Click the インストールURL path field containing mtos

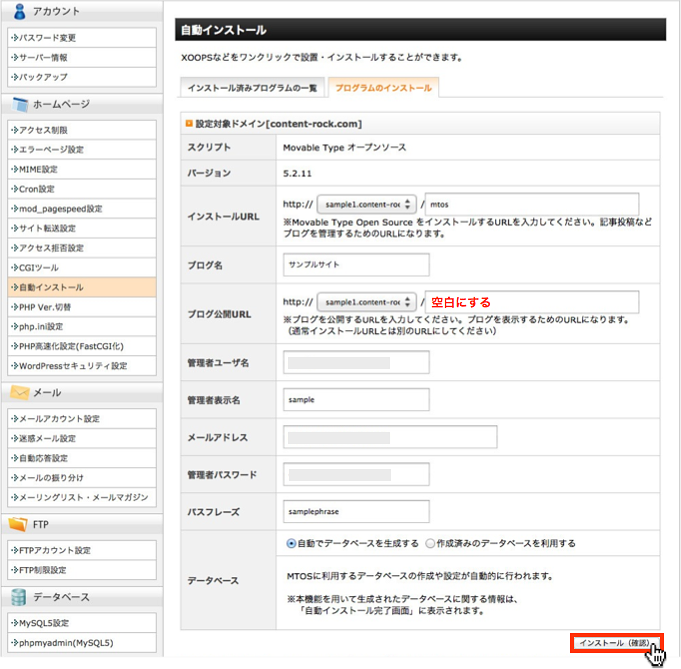532,204
